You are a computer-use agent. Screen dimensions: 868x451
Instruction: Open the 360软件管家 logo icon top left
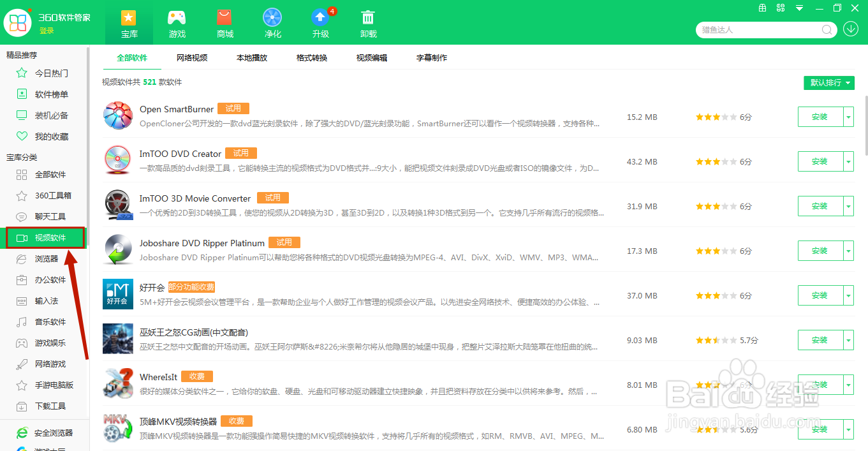click(x=17, y=22)
